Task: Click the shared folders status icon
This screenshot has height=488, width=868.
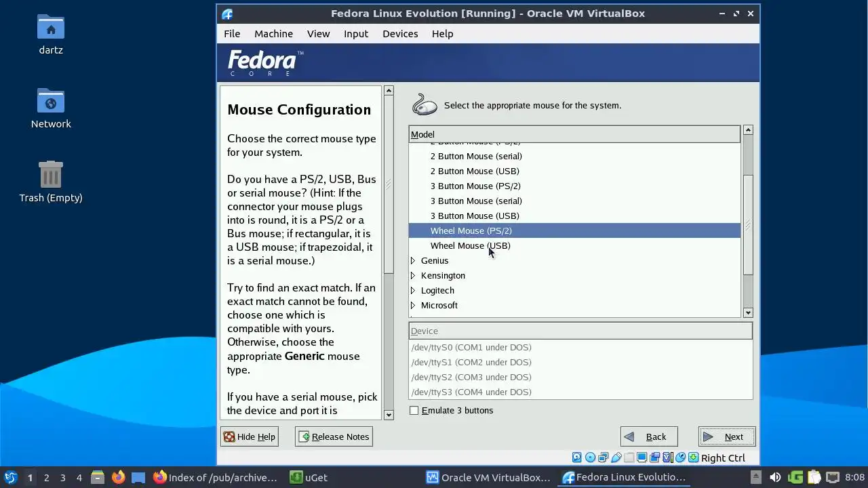Action: click(x=629, y=457)
